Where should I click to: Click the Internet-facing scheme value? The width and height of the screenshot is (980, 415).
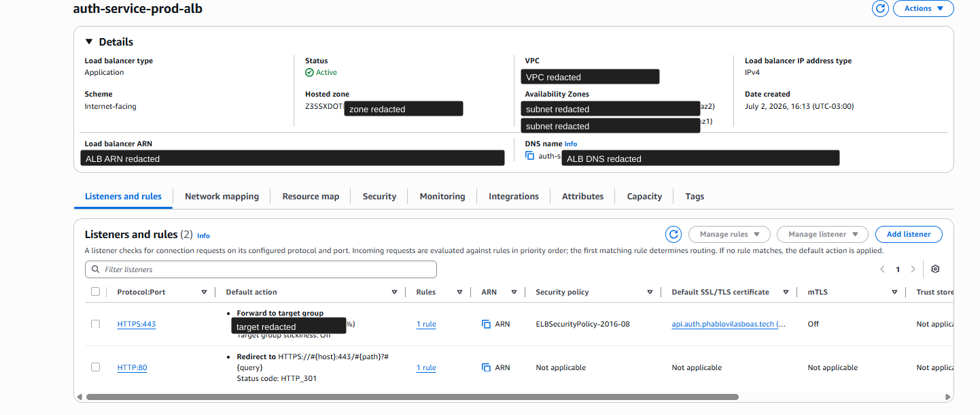[x=110, y=106]
